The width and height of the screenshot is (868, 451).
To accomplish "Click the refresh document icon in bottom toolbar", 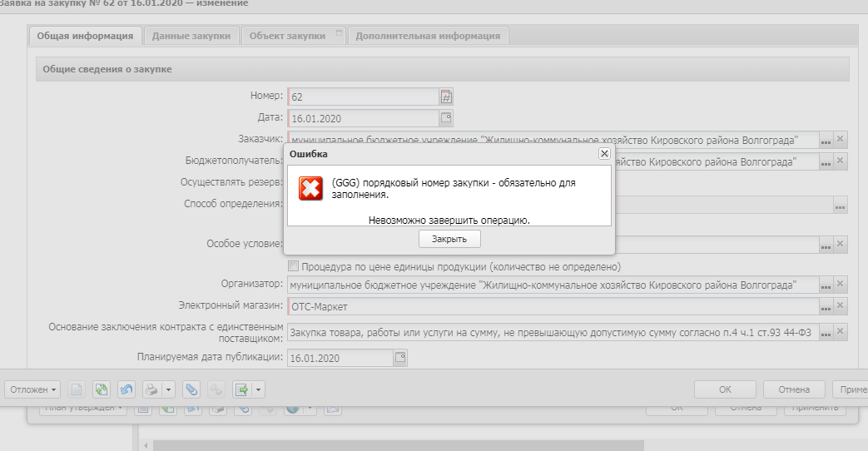I will (102, 389).
